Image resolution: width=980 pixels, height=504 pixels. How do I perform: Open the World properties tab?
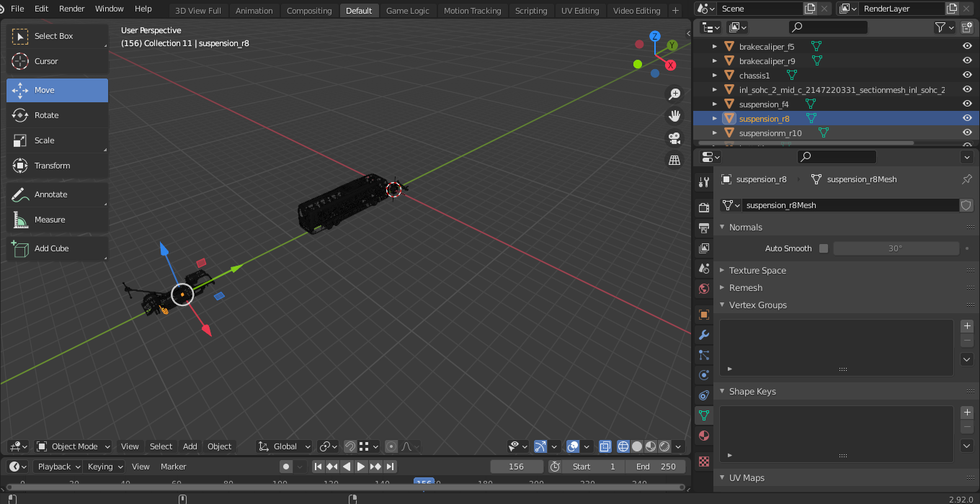point(704,289)
